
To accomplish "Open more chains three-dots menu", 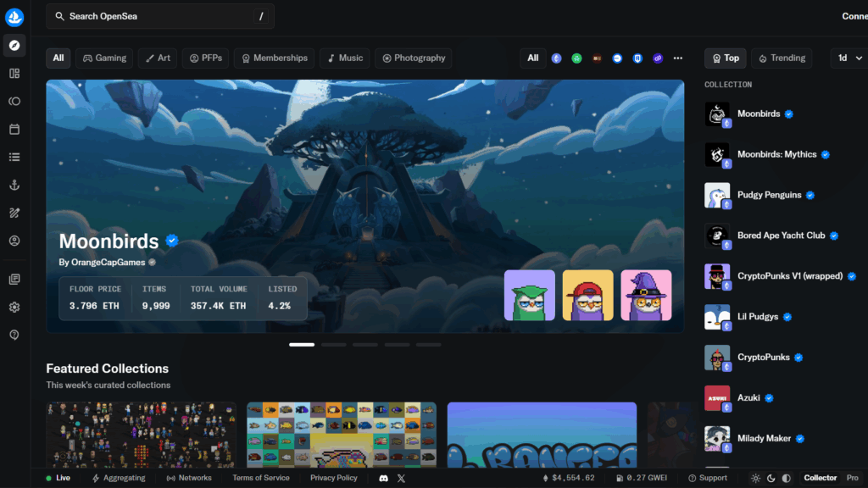I will point(677,58).
